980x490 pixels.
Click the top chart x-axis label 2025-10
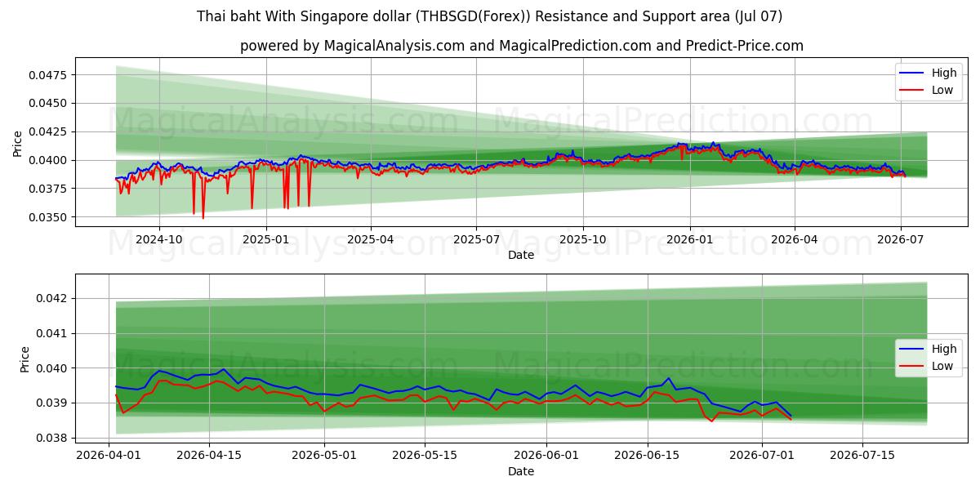tap(583, 240)
